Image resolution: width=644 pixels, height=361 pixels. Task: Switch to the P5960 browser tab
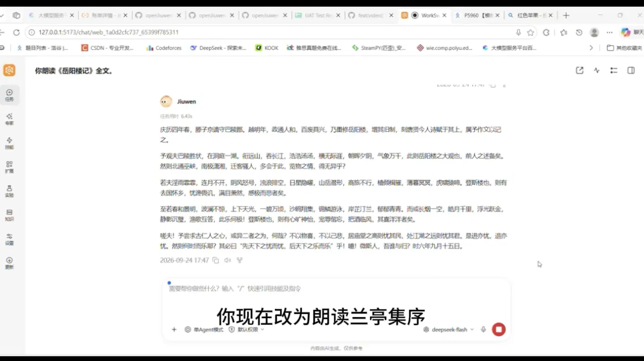pos(477,15)
